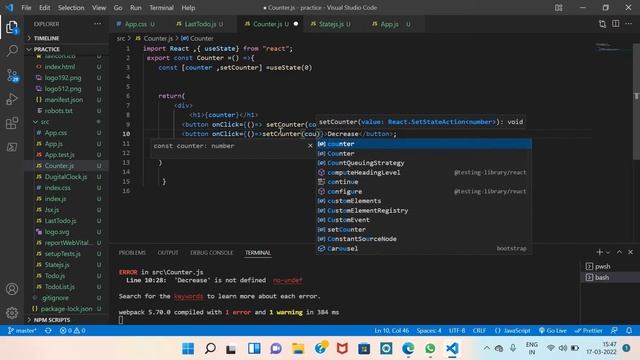The image size is (640, 360).
Task: Open Source Control view in activity bar
Action: 12,76
